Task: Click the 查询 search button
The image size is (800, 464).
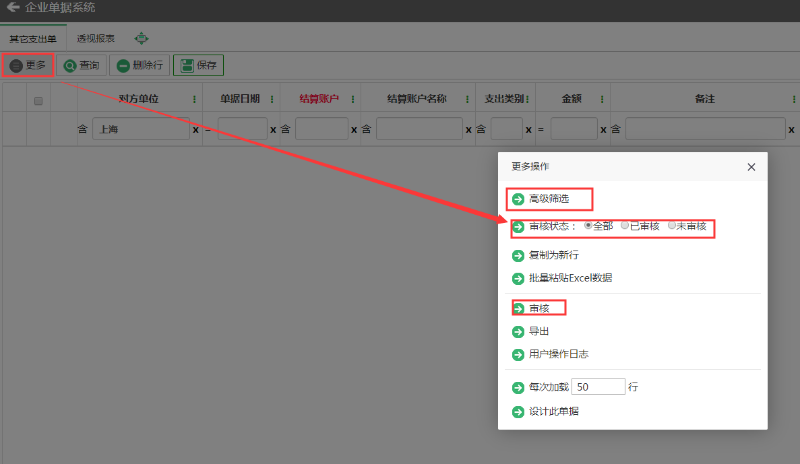Action: click(81, 66)
